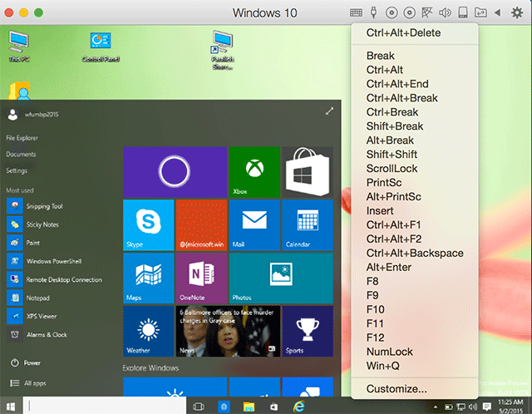Image resolution: width=532 pixels, height=414 pixels.
Task: Open File Explorer on the taskbar
Action: 249,407
